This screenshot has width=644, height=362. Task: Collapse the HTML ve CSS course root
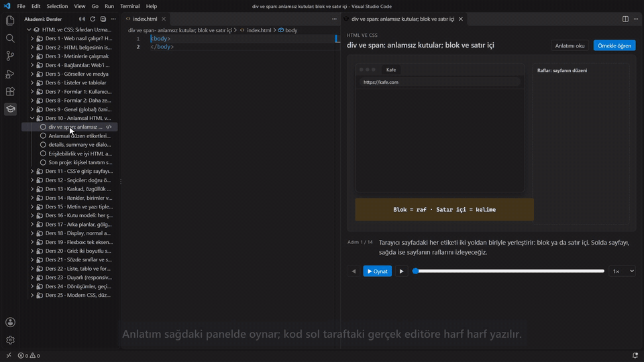[29, 29]
